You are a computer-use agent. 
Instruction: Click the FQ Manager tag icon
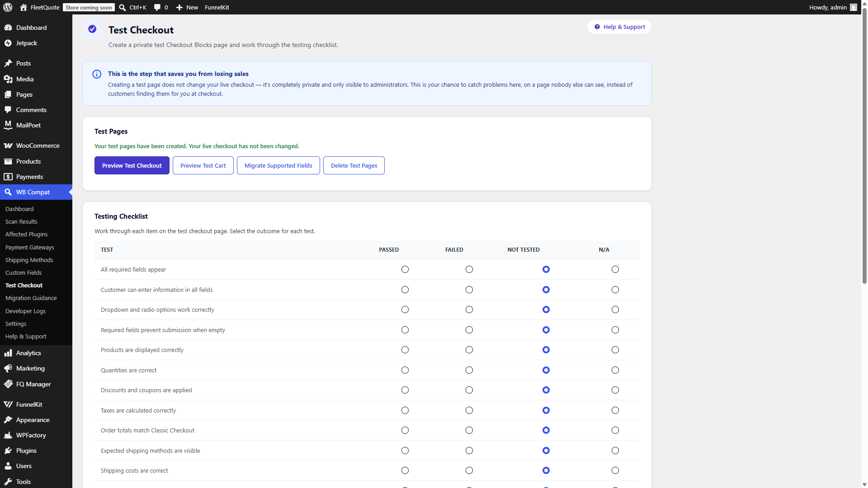coord(8,384)
